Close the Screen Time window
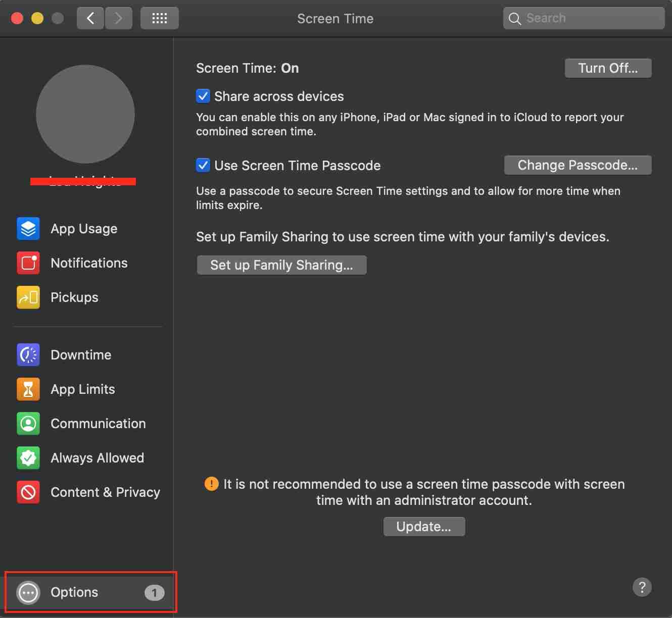 click(17, 19)
